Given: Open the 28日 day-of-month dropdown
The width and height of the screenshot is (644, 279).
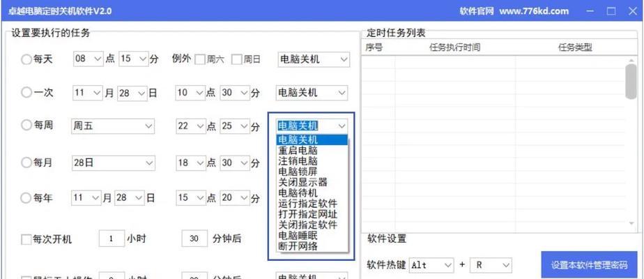Looking at the screenshot, I should pos(114,163).
